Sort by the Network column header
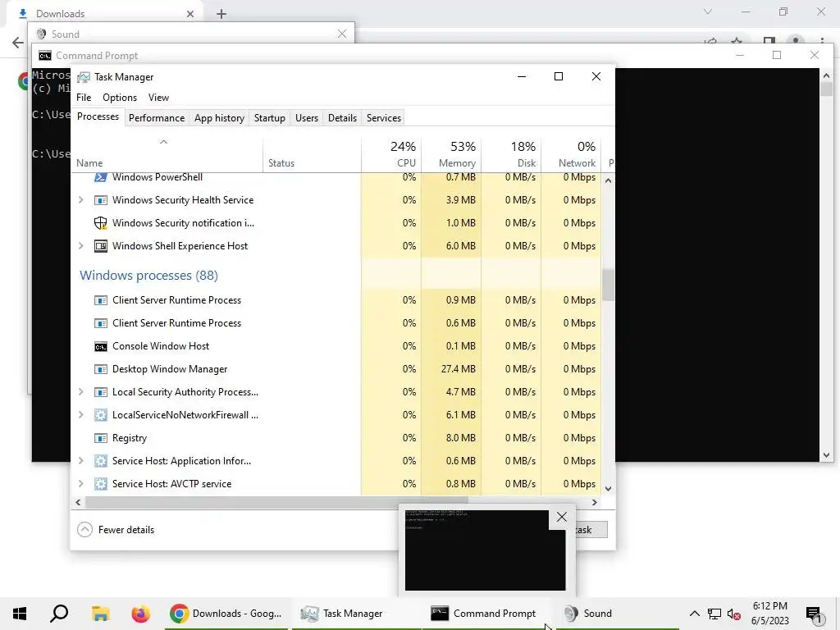 pos(572,154)
